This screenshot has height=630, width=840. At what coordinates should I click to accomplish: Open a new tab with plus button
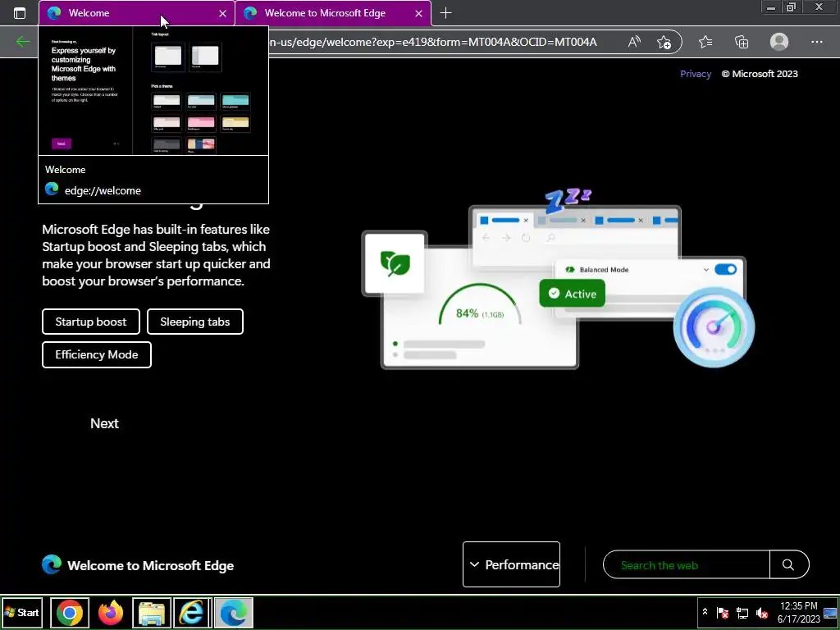point(445,13)
